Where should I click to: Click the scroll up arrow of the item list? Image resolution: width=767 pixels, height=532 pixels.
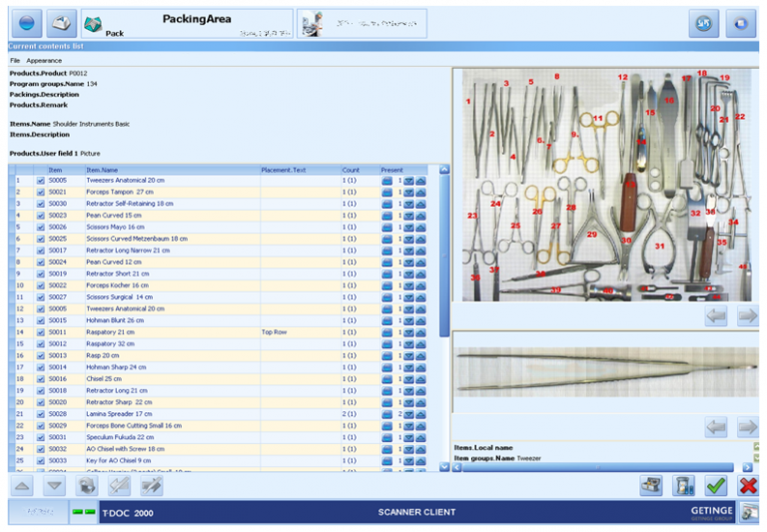pos(444,170)
